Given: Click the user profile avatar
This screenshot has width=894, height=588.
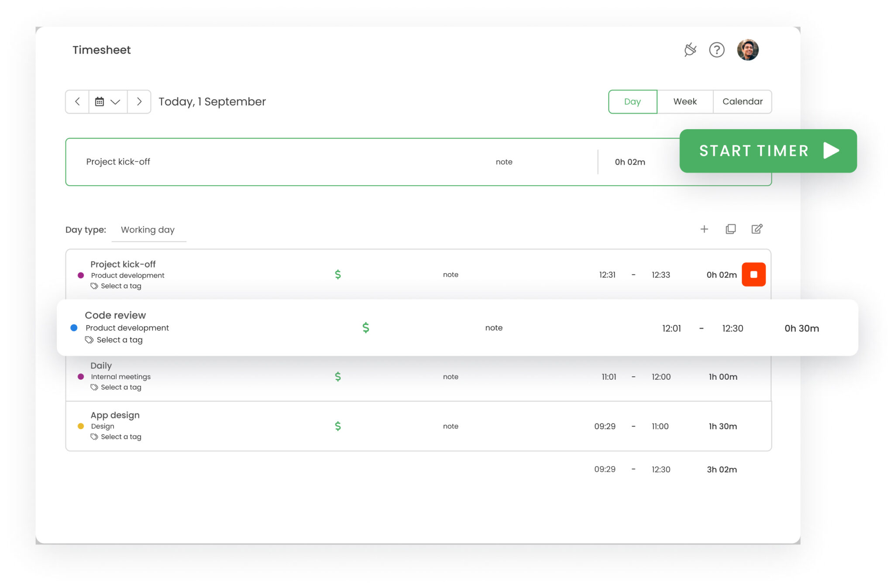Looking at the screenshot, I should 748,50.
